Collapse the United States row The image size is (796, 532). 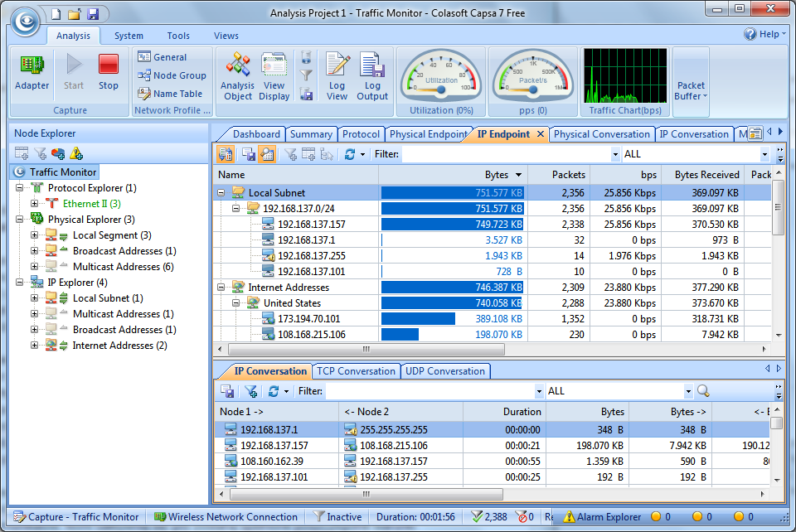click(x=235, y=302)
